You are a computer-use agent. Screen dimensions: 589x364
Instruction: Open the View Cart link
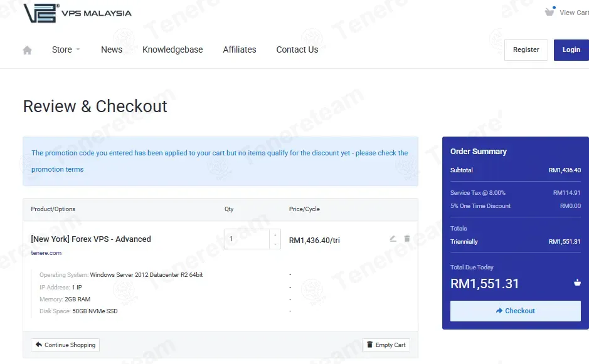[574, 13]
